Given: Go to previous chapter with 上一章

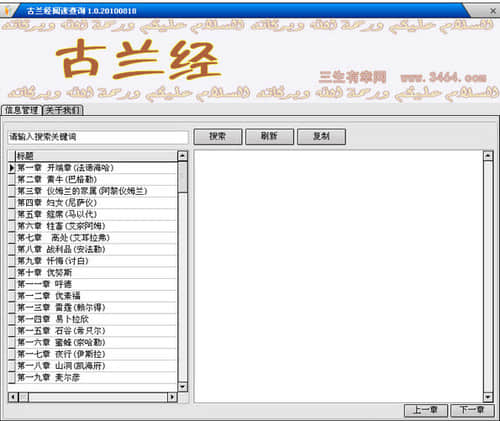Looking at the screenshot, I should [426, 410].
